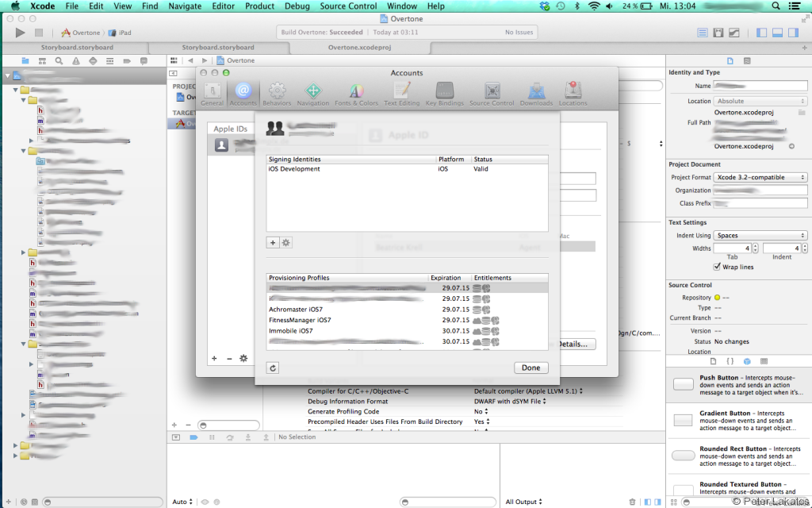Select the Achromaster iOS7 provisioning profile
The height and width of the screenshot is (508, 812).
(x=407, y=310)
